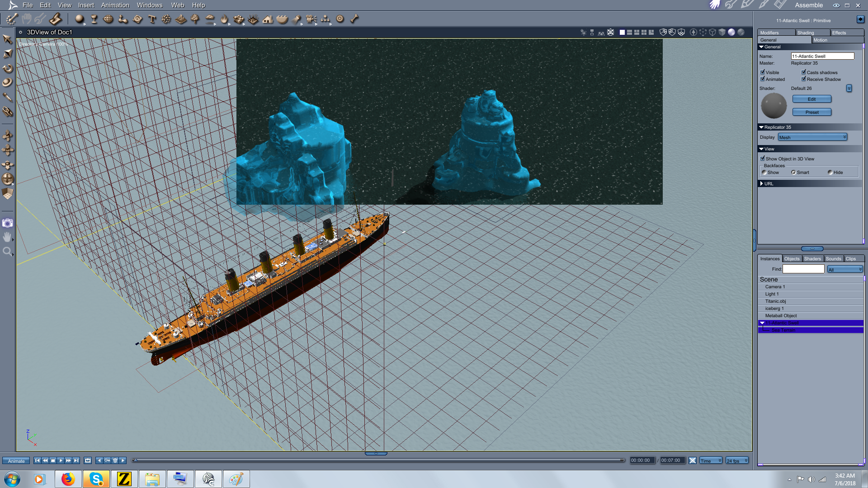Switch to the Shaders tab

[x=812, y=258]
